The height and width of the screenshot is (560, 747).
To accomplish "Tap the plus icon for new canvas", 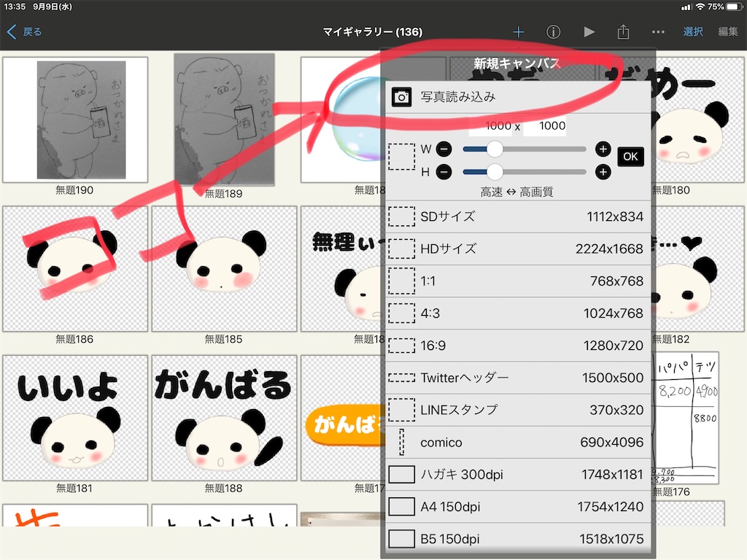I will [x=519, y=32].
